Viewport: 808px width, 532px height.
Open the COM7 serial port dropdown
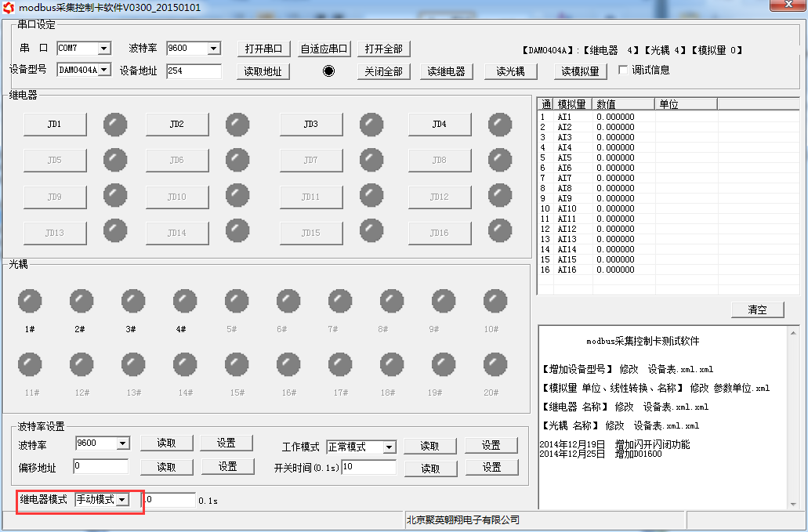[103, 49]
